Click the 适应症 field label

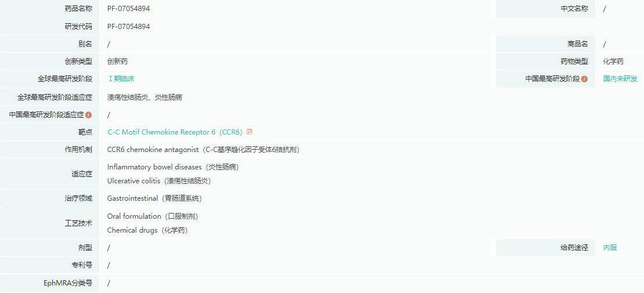pos(82,174)
